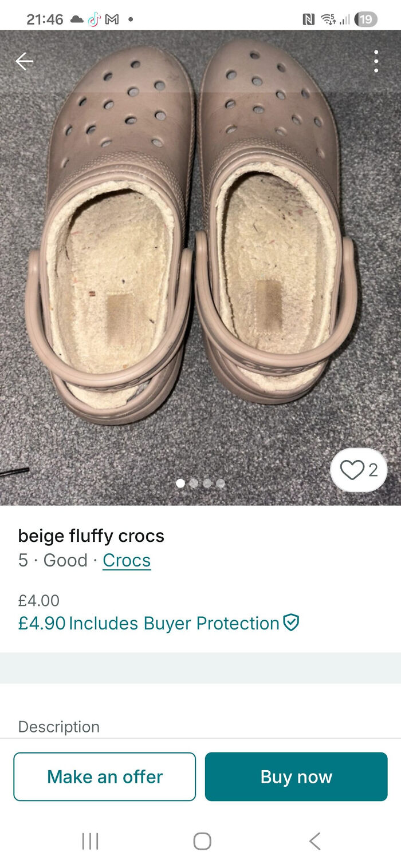Select the third image carousel dot

tap(208, 483)
